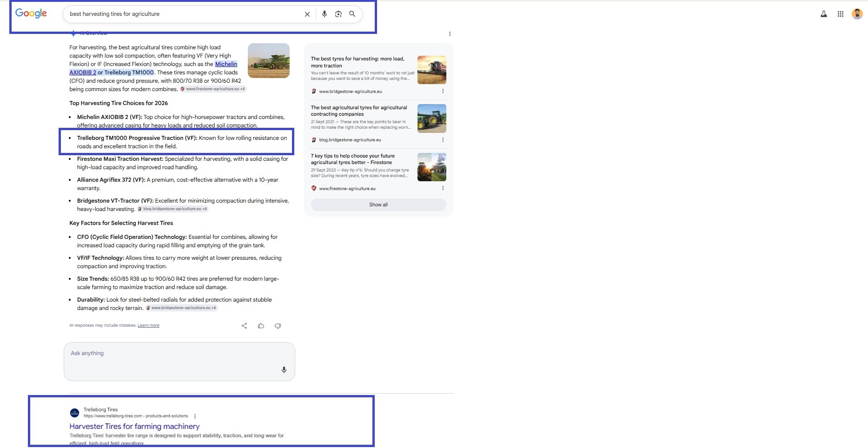Click Bridgestone favicon in first source card
868x448 pixels.
[x=314, y=92]
